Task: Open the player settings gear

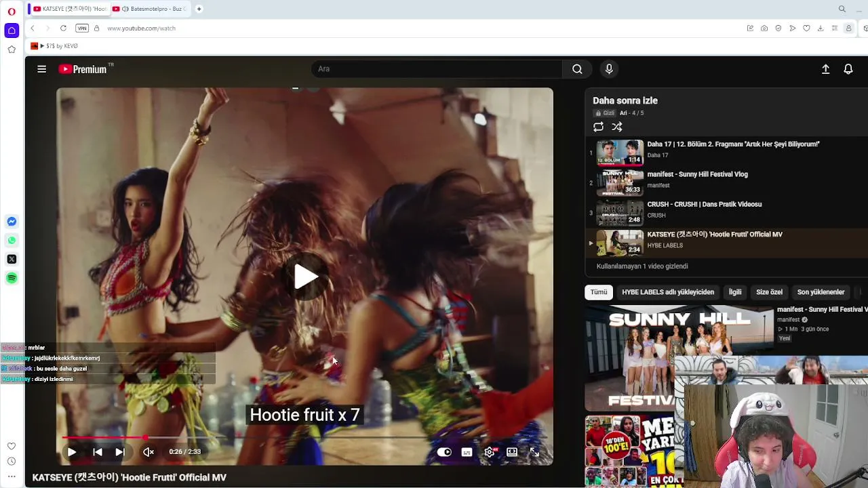Action: click(x=490, y=452)
